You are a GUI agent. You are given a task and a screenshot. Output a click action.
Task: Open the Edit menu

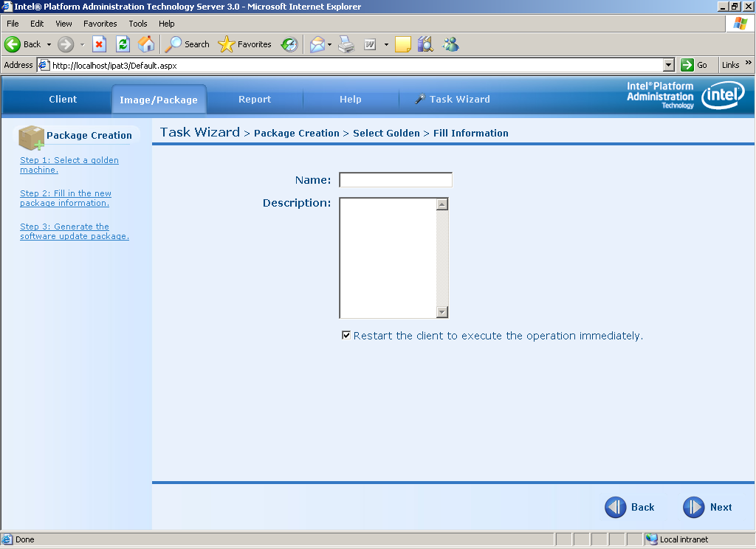pos(37,24)
